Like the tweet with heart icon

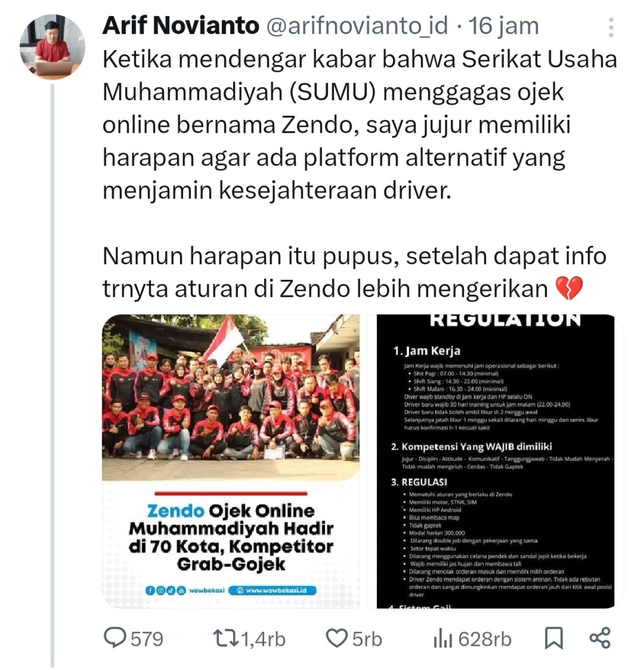point(337,638)
